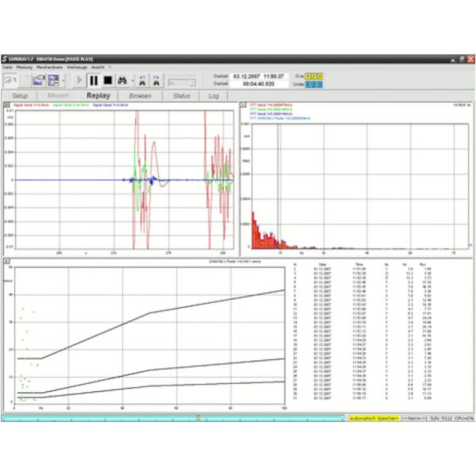Select the Replay tab
Screen dimensions: 476x476
click(x=98, y=96)
